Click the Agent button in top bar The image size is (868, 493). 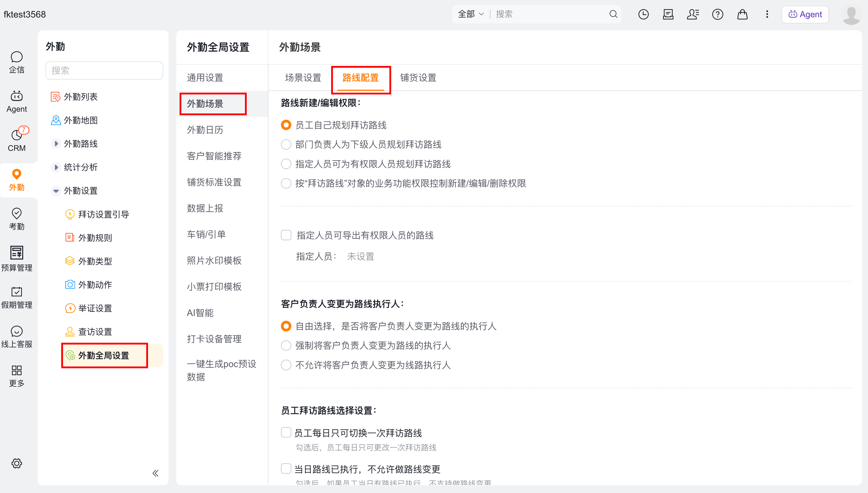[x=805, y=14]
